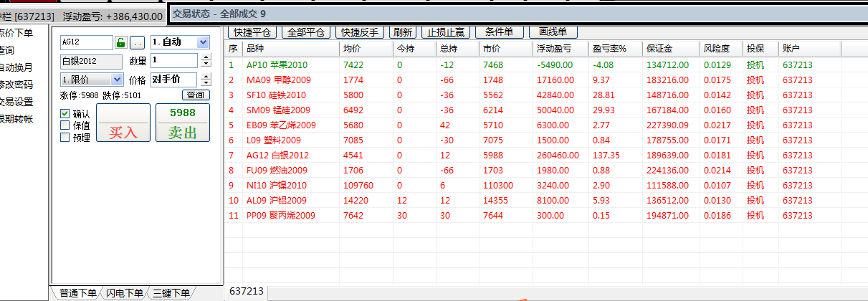Open the 1.自动 dropdown
Viewport: 868px width, 301px height.
202,42
